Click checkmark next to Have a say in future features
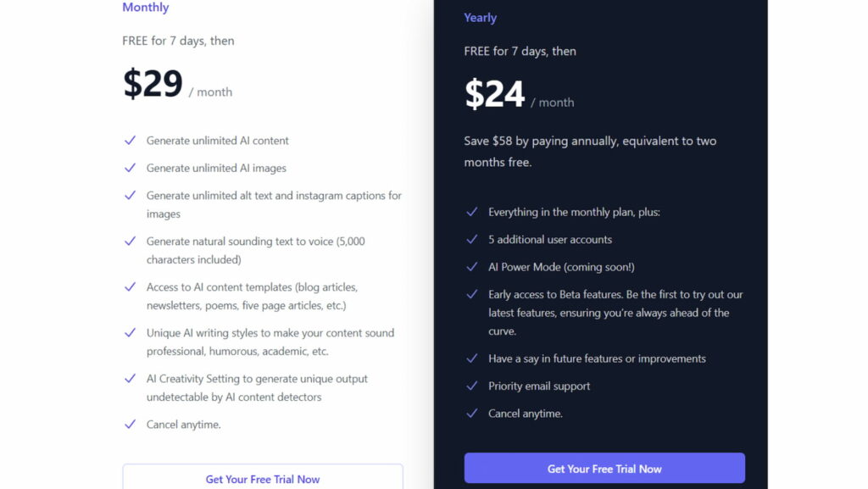This screenshot has width=868, height=489. pyautogui.click(x=472, y=358)
